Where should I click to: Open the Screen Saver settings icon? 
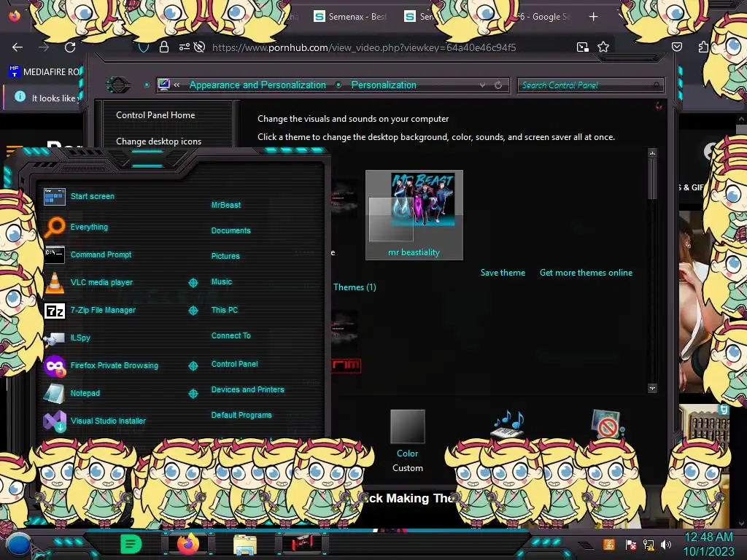[x=608, y=424]
